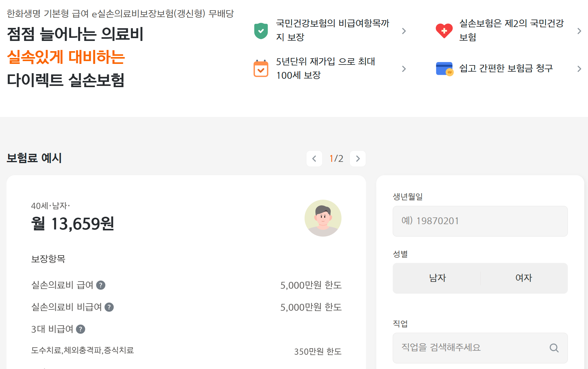Open 실손보험은 제2의 국민건강보험 link

click(x=511, y=30)
